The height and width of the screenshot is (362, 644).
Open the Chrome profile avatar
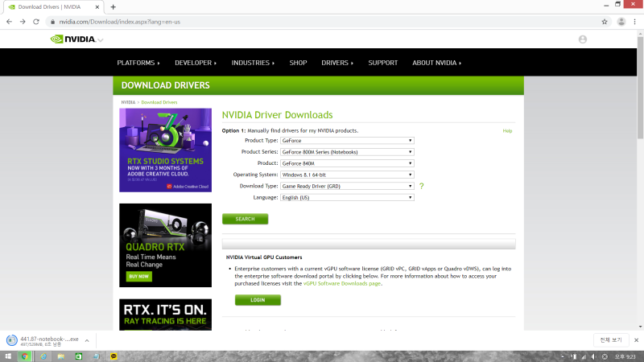(621, 22)
